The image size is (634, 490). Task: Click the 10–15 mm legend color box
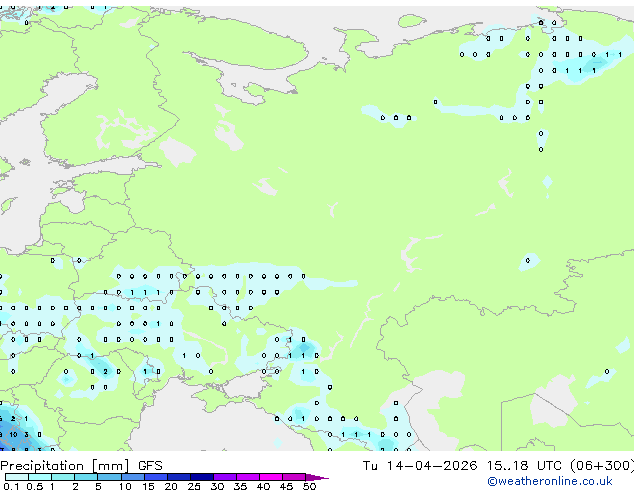(x=132, y=477)
